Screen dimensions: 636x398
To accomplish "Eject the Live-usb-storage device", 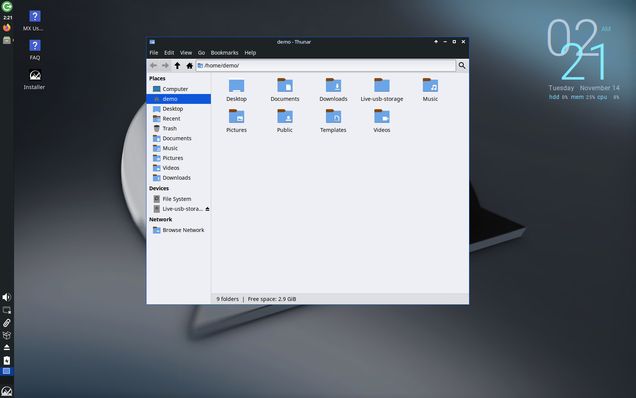I will pos(207,209).
